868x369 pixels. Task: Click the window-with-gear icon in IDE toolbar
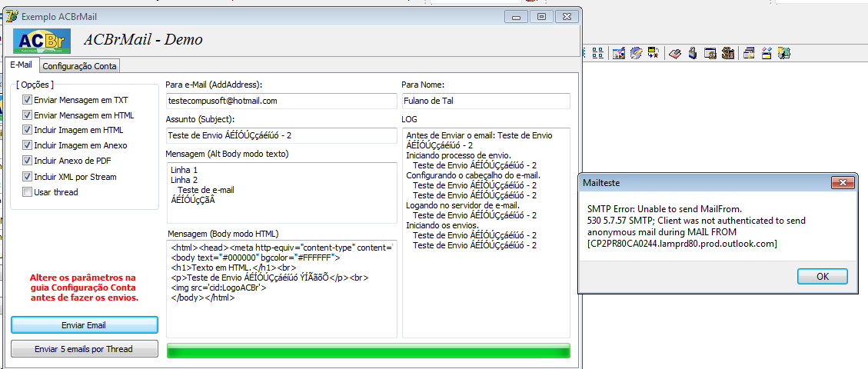(710, 53)
